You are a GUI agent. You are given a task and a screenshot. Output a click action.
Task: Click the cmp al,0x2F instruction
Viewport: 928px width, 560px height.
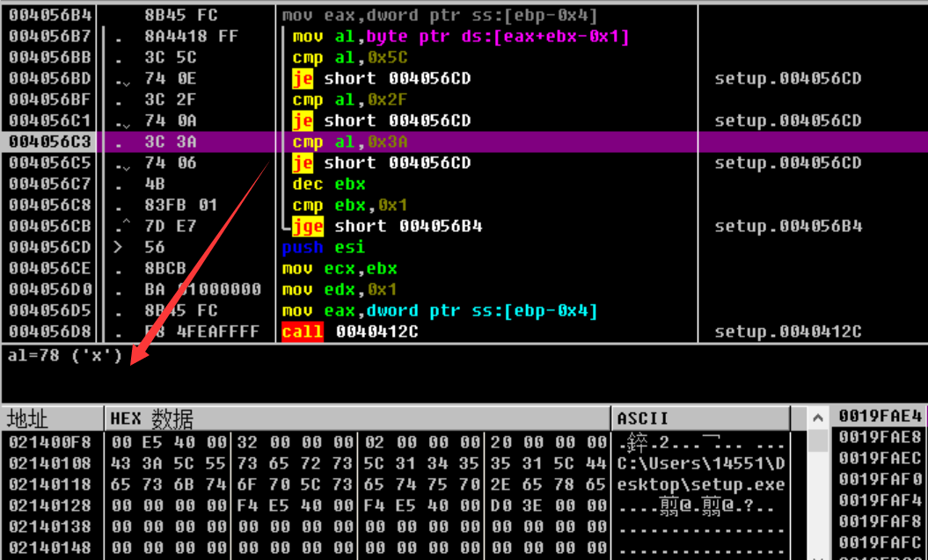point(350,100)
